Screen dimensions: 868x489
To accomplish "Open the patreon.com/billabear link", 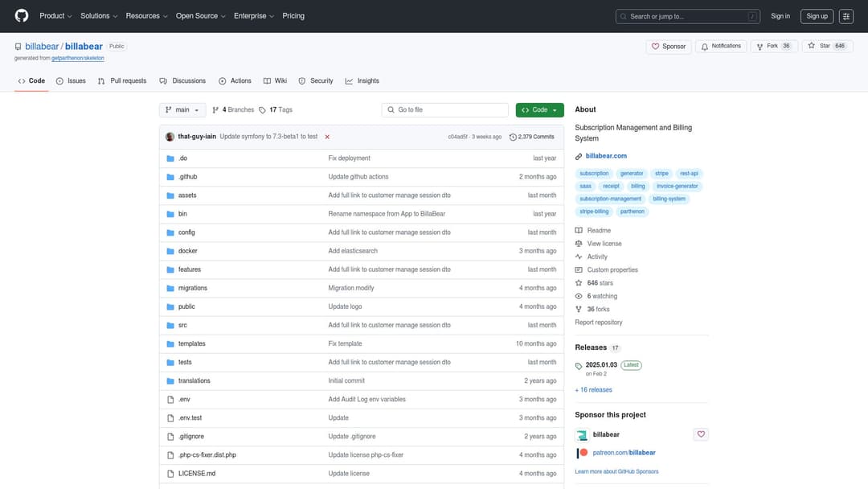I will pos(624,453).
